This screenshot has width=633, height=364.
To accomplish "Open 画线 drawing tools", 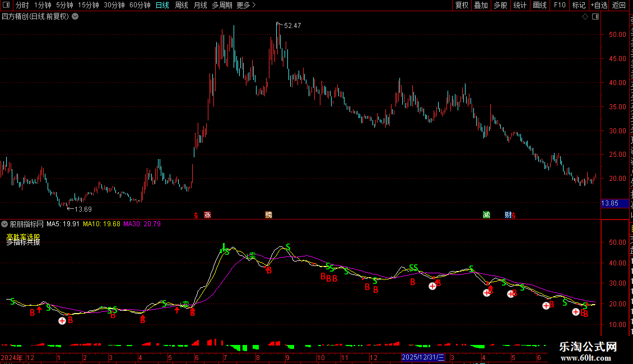I will click(x=539, y=5).
